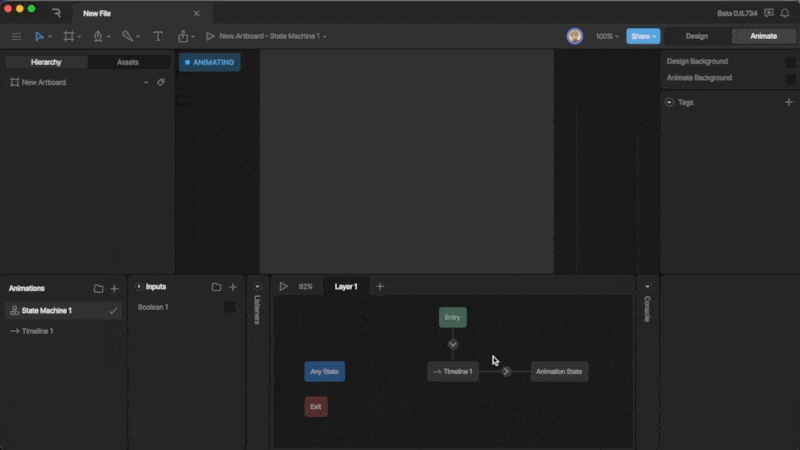Select the arrow Select tool
The width and height of the screenshot is (800, 450).
click(x=39, y=36)
